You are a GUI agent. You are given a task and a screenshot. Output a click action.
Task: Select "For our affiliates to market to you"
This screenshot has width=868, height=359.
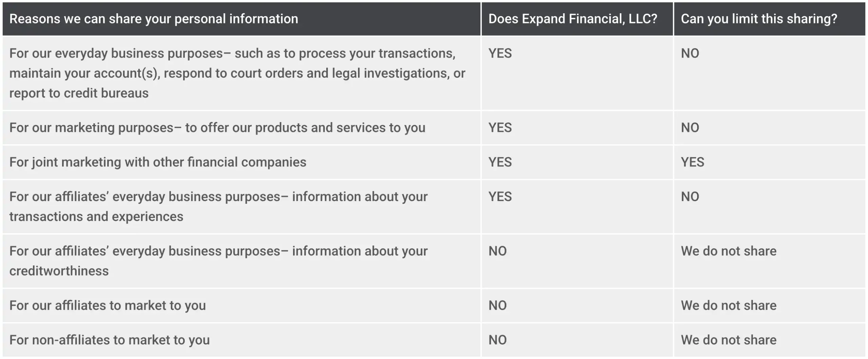coord(107,306)
